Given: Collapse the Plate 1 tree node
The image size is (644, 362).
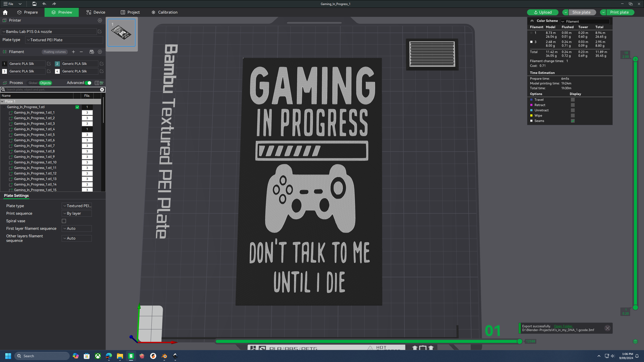Looking at the screenshot, I should click(x=2, y=102).
